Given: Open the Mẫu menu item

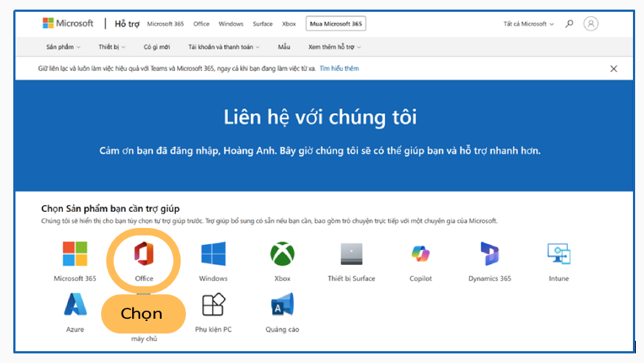Looking at the screenshot, I should click(x=284, y=46).
